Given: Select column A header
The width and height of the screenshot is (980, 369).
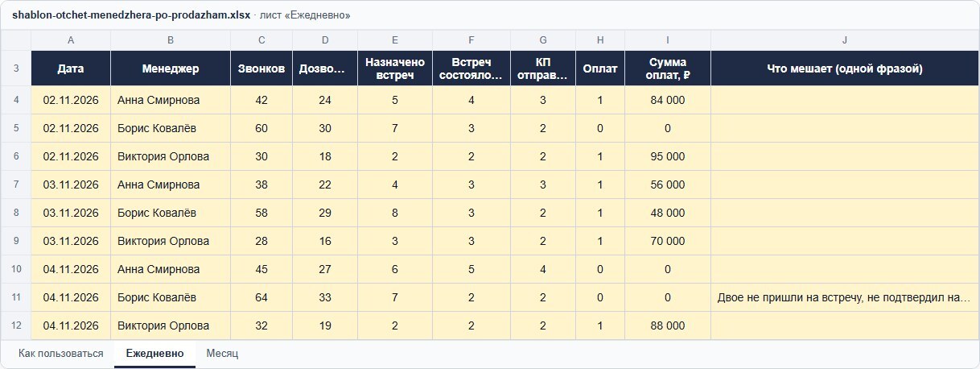Looking at the screenshot, I should tap(71, 40).
